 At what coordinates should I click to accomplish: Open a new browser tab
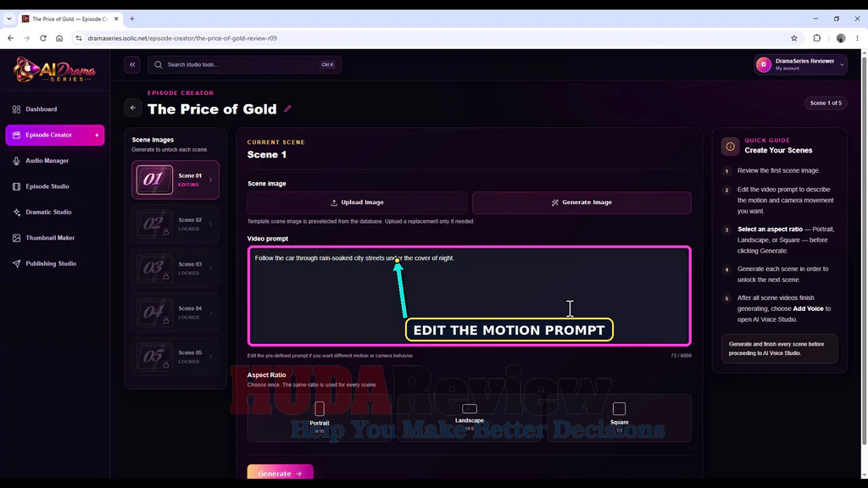(131, 19)
